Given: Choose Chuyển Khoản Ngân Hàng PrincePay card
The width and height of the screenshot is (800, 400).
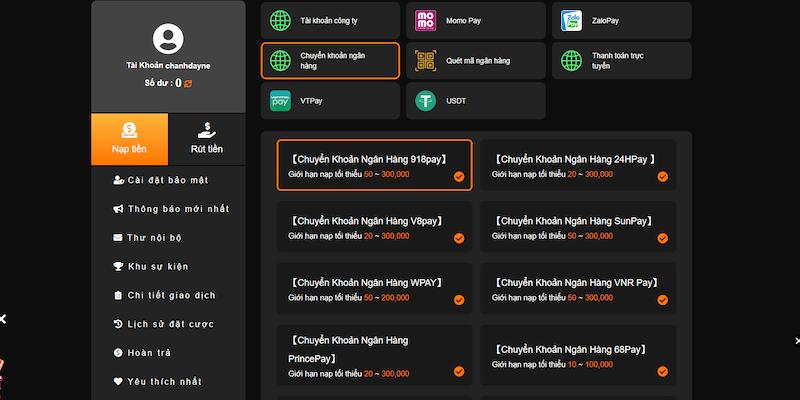Looking at the screenshot, I should 374,355.
